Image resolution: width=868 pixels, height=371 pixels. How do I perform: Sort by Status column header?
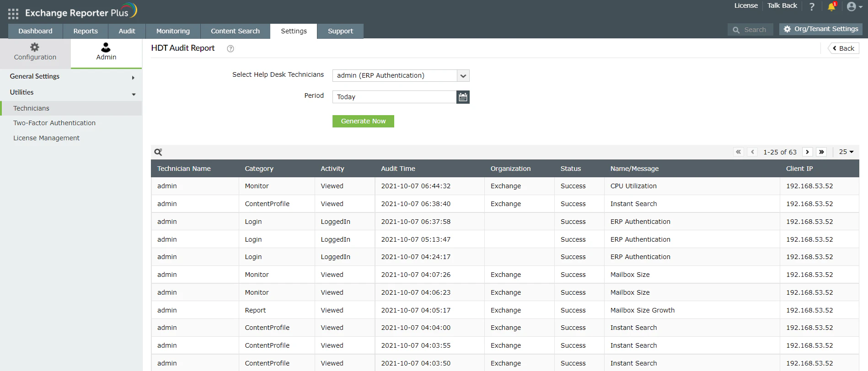(x=571, y=169)
